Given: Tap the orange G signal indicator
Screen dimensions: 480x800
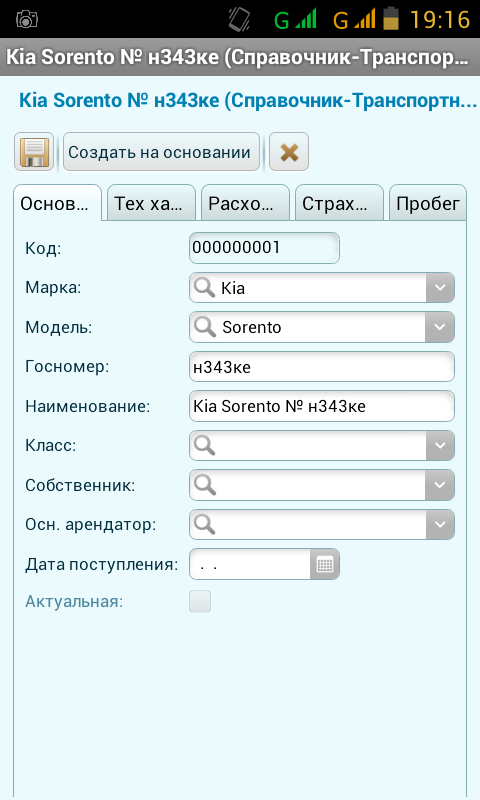Looking at the screenshot, I should [x=354, y=19].
